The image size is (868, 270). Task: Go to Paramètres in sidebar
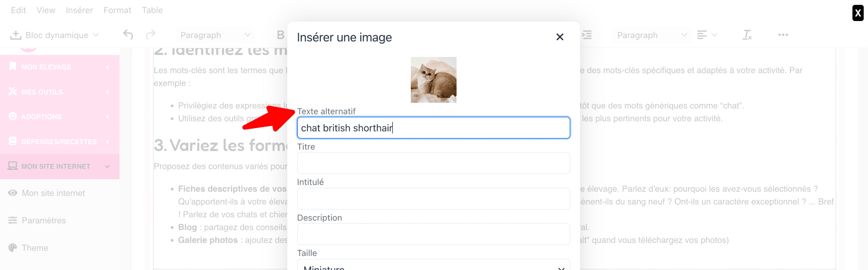(x=44, y=221)
